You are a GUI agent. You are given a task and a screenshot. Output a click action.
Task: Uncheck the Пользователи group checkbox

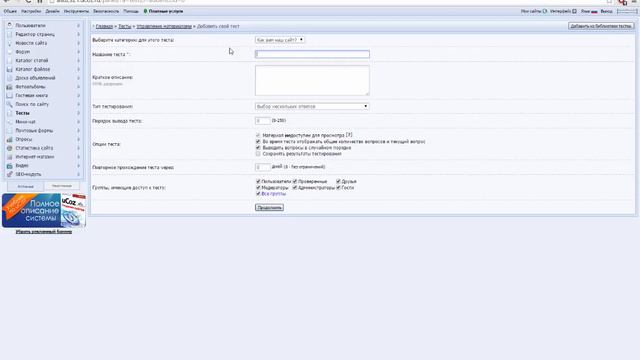[258, 181]
